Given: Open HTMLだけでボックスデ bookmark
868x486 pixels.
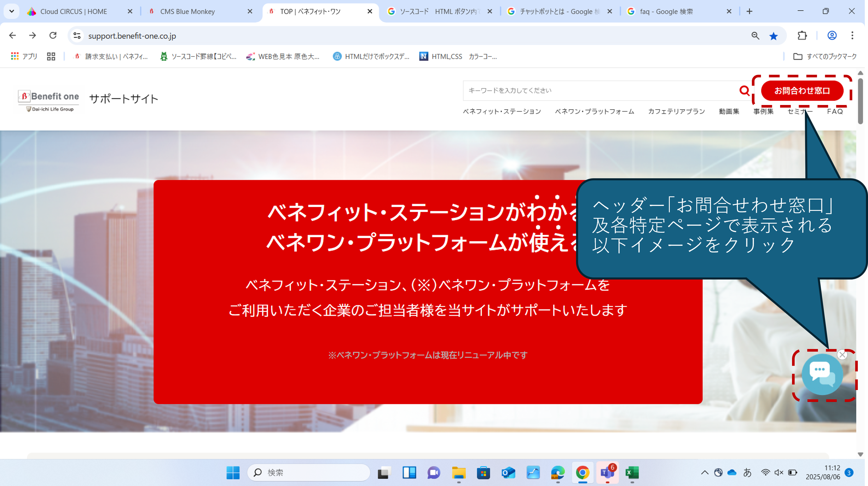Looking at the screenshot, I should (x=371, y=56).
